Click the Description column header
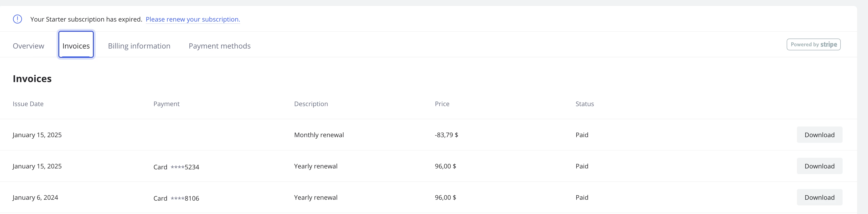Image resolution: width=868 pixels, height=214 pixels. tap(311, 104)
